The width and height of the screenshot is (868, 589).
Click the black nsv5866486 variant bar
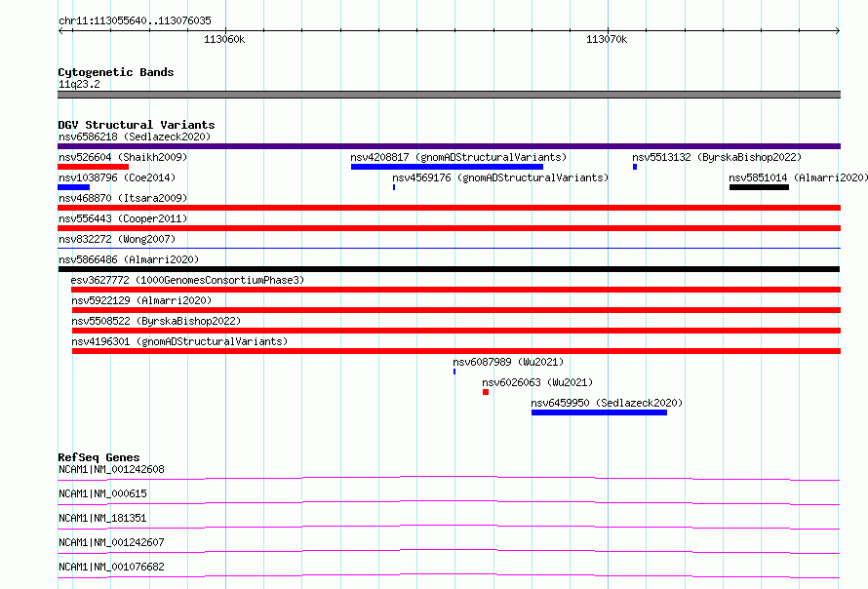(x=449, y=269)
